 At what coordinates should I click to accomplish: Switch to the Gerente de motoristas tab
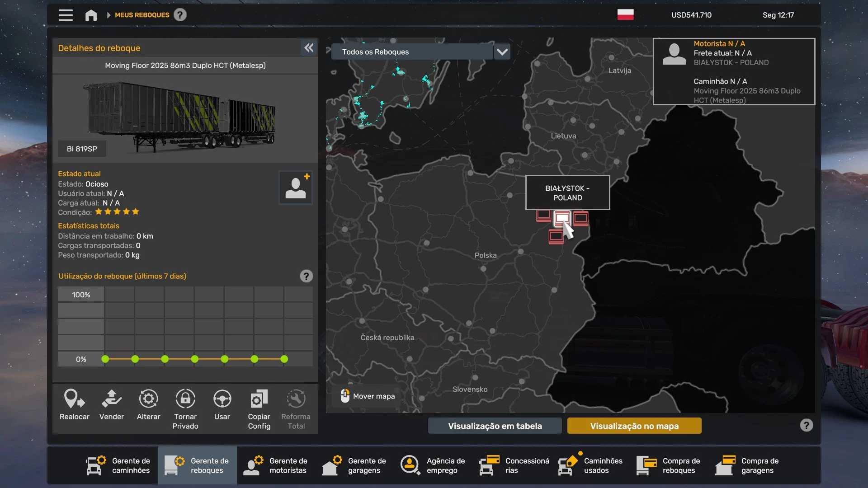tap(276, 465)
